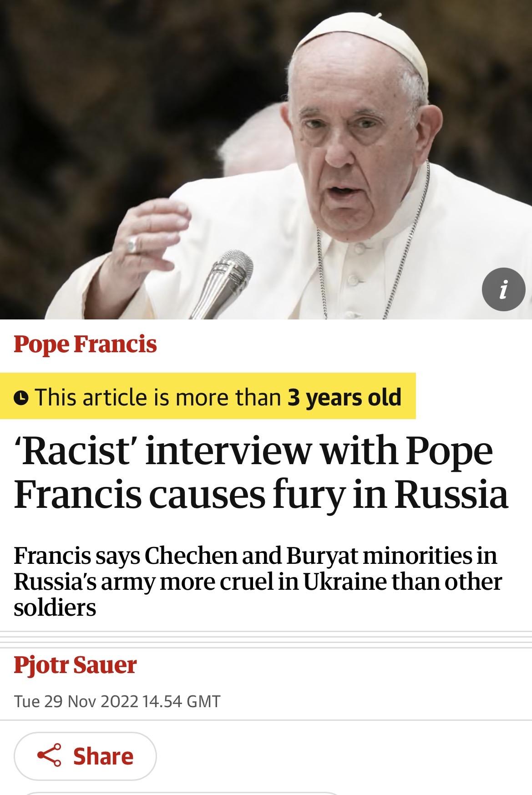Tap the striped divider above author name
Image resolution: width=532 pixels, height=795 pixels.
pos(266,640)
